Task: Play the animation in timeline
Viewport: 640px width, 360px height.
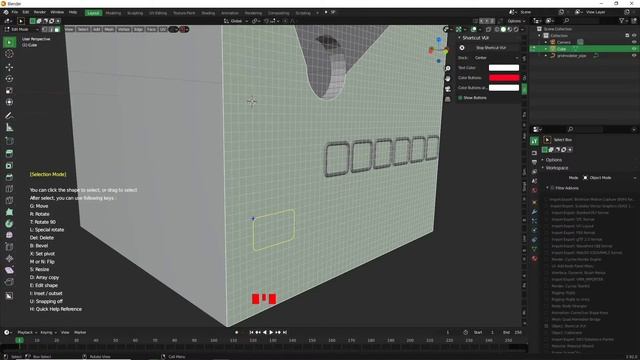Action: click(271, 333)
